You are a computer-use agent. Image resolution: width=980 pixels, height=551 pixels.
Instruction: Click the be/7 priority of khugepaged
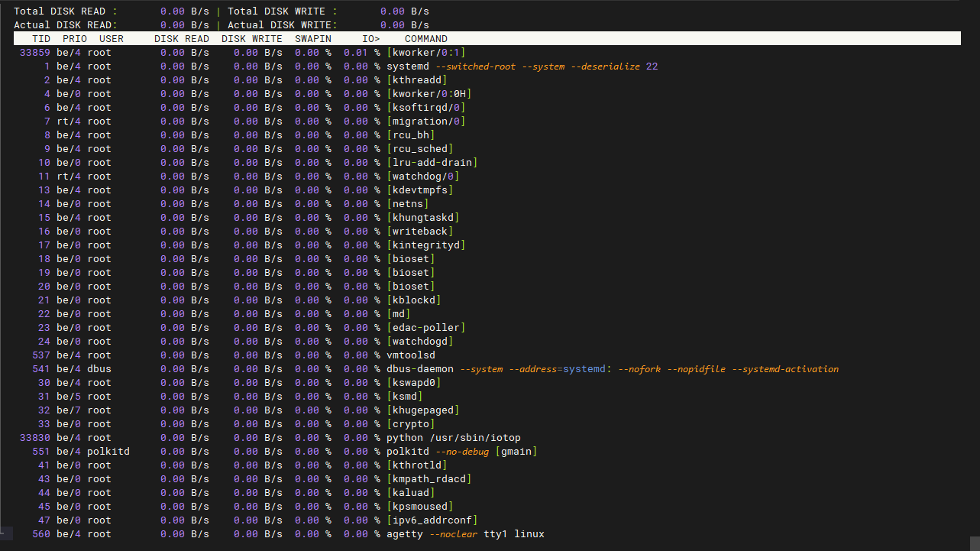(x=69, y=410)
